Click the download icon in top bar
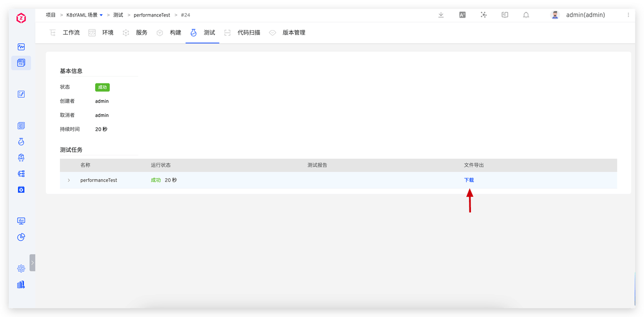 click(441, 15)
